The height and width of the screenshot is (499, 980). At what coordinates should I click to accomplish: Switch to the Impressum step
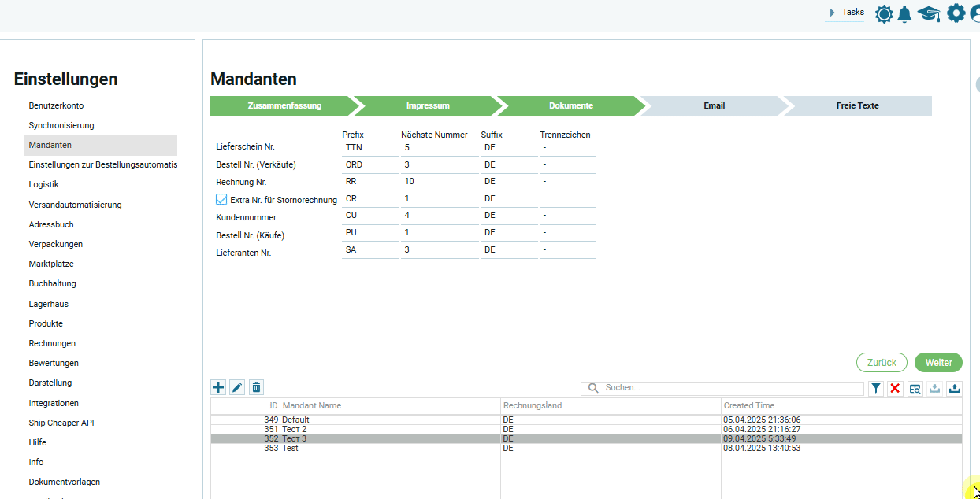pyautogui.click(x=428, y=105)
